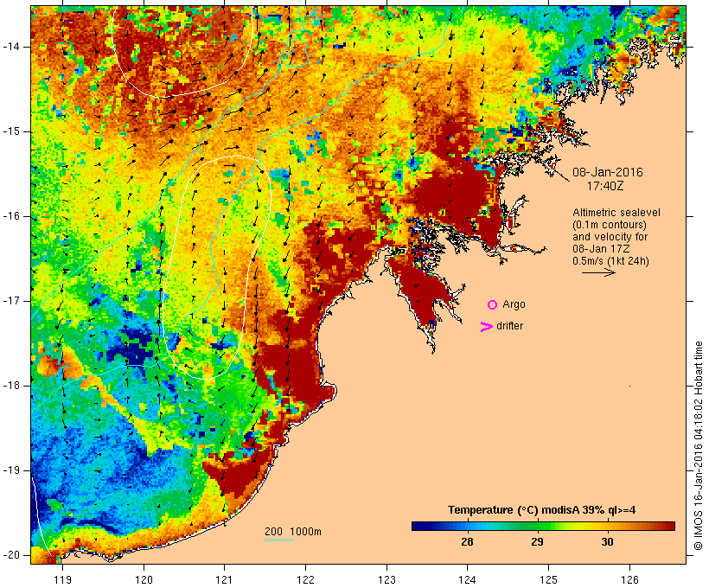Click the '0.5m/s (1kt 24h)' scale text
Screen dimensions: 709x588
[x=610, y=261]
